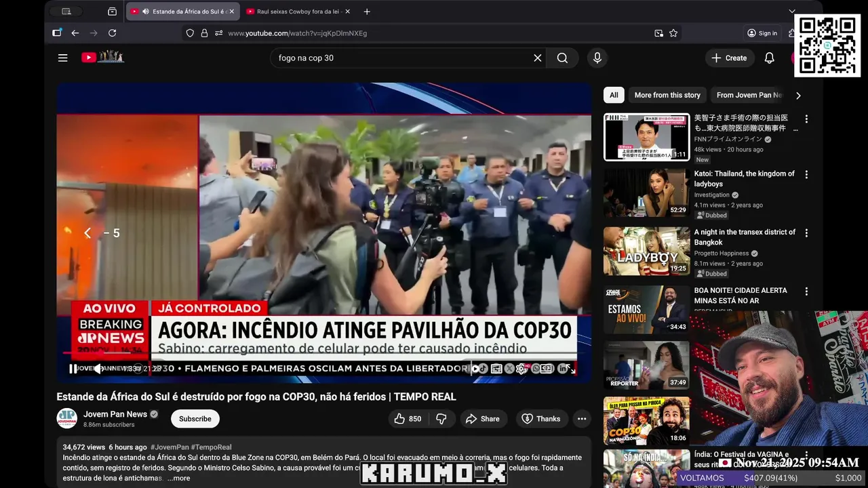Open the FNN Japanese news thumbnail
This screenshot has height=488, width=868.
[646, 137]
